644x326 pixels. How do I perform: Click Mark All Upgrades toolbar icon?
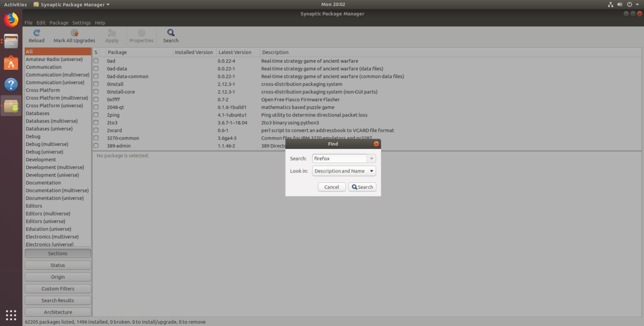(x=74, y=33)
